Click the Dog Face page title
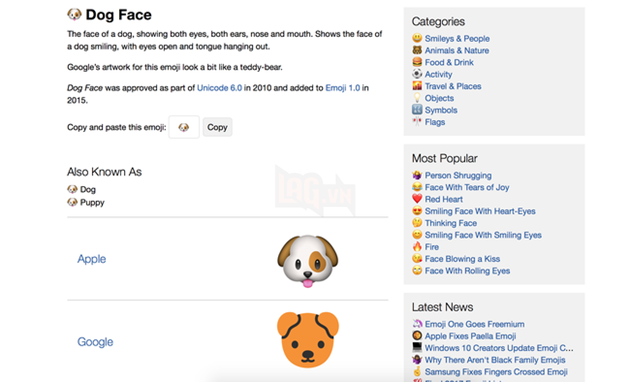The image size is (630, 382). [119, 15]
